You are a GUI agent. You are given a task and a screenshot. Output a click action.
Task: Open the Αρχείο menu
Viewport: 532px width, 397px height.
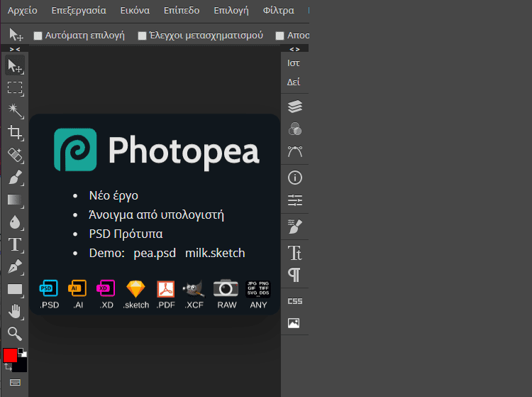tap(23, 11)
